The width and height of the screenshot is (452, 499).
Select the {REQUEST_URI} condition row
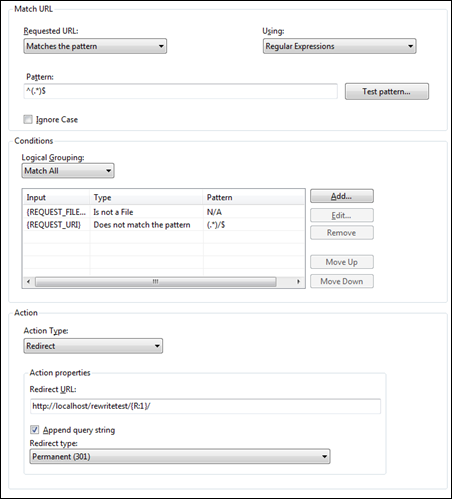pyautogui.click(x=164, y=225)
